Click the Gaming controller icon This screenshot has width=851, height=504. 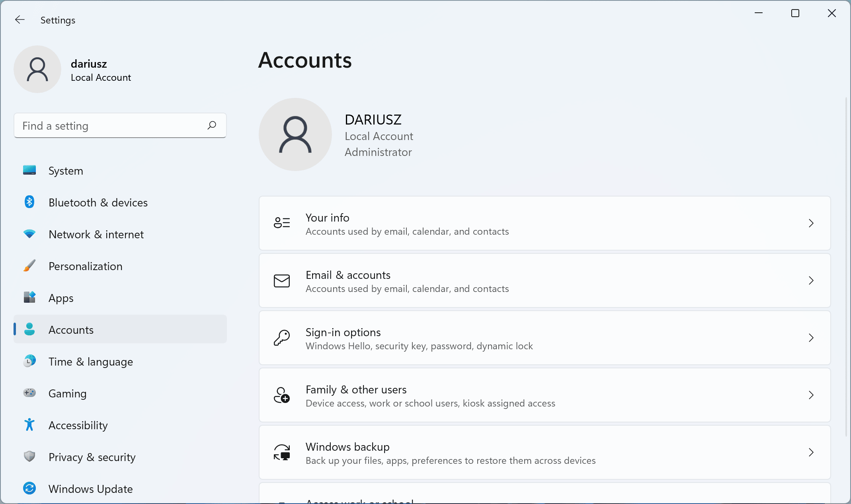click(29, 393)
